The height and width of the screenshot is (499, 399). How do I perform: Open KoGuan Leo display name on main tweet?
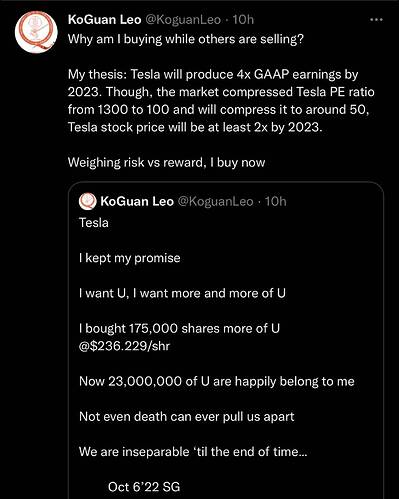[104, 20]
